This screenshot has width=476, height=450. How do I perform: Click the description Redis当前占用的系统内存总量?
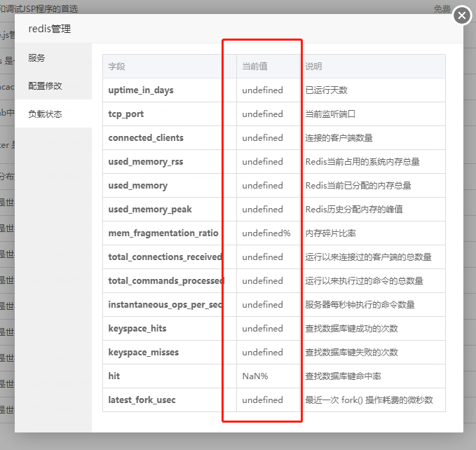[x=362, y=162]
